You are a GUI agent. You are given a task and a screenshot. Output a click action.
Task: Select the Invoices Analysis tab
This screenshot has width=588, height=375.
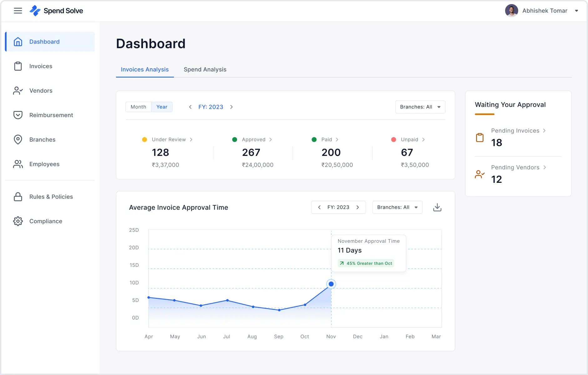click(144, 69)
